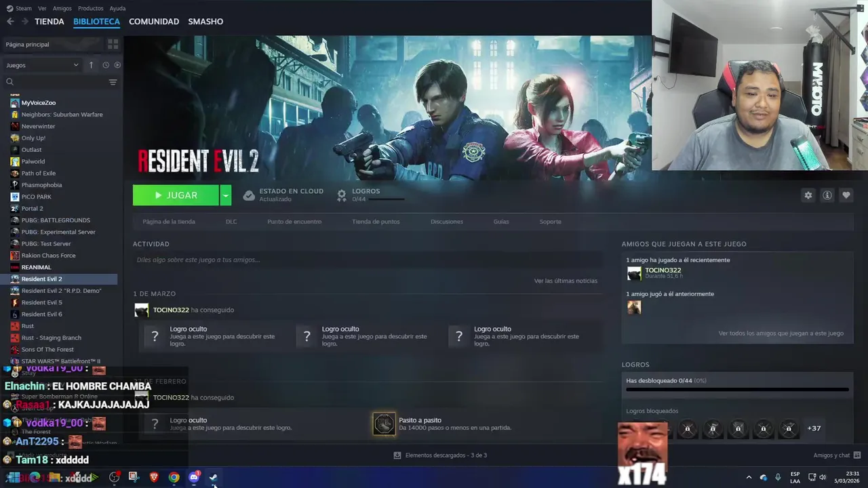868x488 pixels.
Task: Go back with the left arrow
Action: point(10,22)
